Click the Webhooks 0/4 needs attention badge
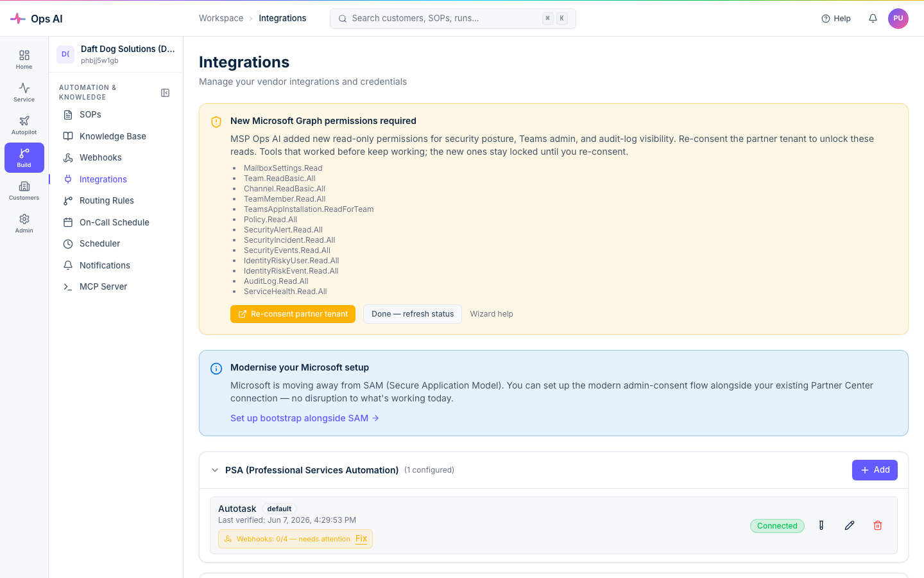Image resolution: width=924 pixels, height=578 pixels. click(x=295, y=539)
